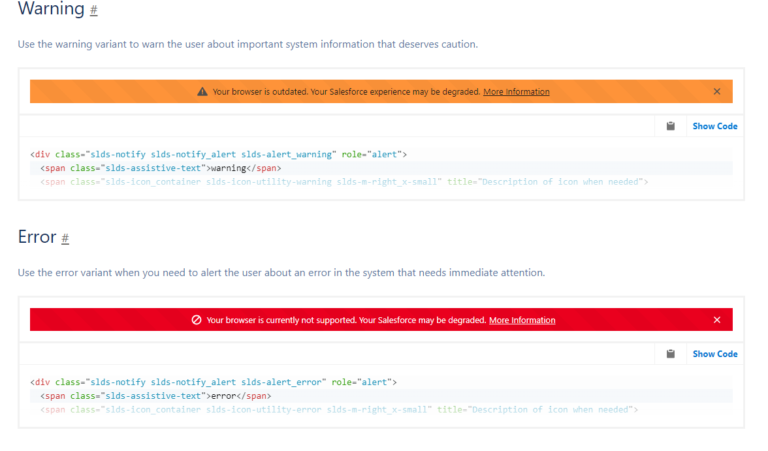Click the slds-alert_error div code line
Screen dimensions: 768x451
pos(214,382)
